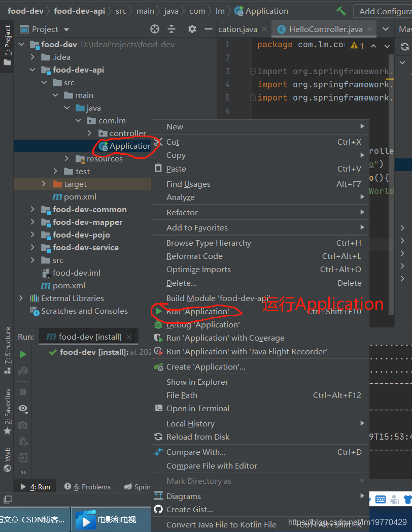Image resolution: width=412 pixels, height=532 pixels.
Task: Choose Run 'Application' from context menu
Action: pos(260,312)
